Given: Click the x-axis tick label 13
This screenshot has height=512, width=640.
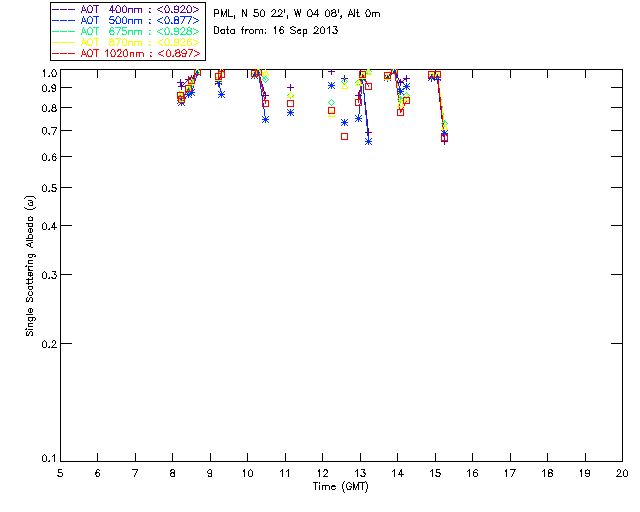Looking at the screenshot, I should point(360,473).
